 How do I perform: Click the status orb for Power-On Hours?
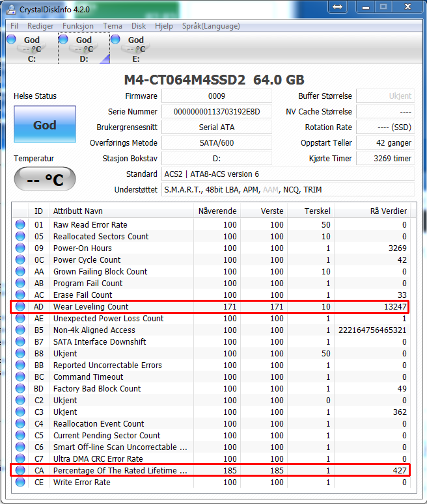point(20,248)
